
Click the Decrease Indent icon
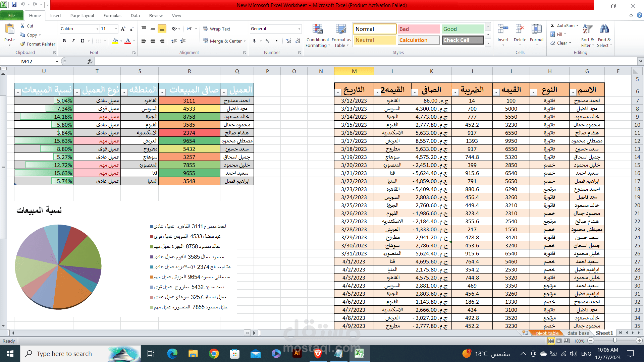[x=174, y=41]
